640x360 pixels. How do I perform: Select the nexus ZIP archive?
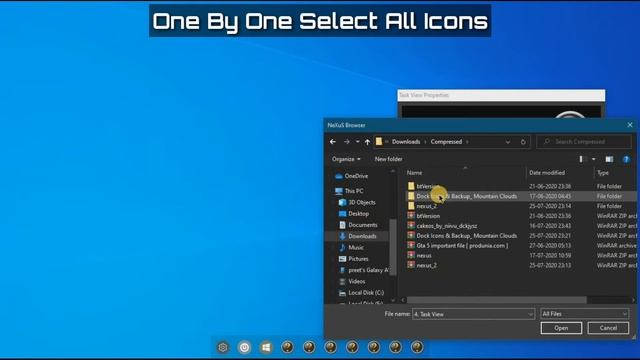(424, 256)
